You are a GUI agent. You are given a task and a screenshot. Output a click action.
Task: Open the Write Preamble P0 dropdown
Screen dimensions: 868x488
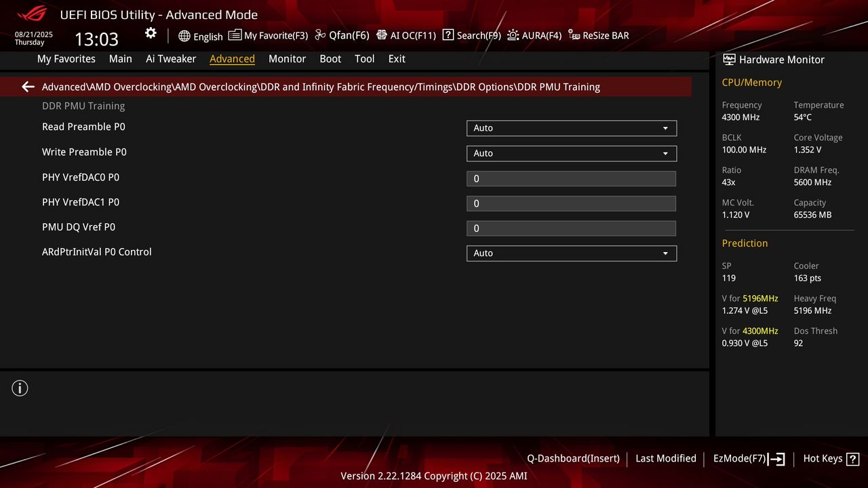(571, 153)
